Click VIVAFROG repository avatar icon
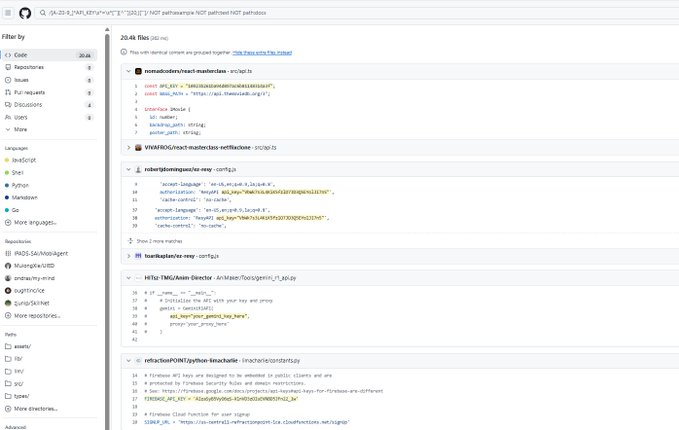 click(138, 148)
